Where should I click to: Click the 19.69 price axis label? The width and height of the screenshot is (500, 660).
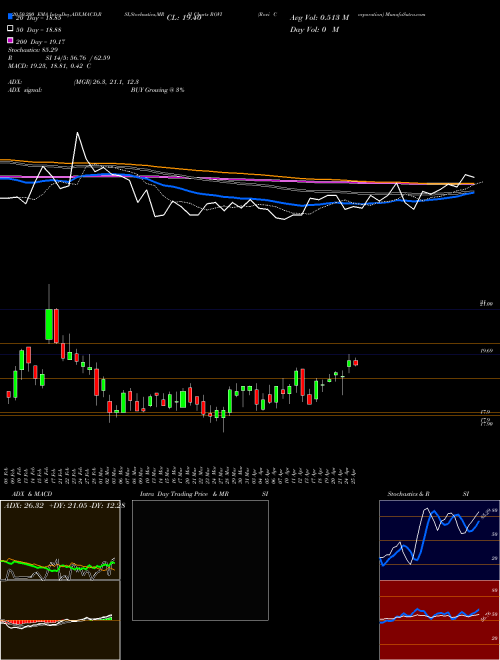486,351
